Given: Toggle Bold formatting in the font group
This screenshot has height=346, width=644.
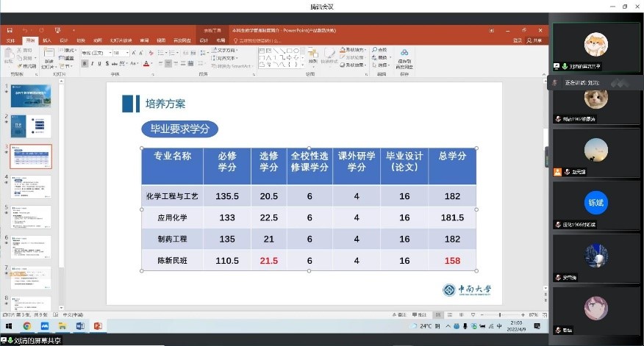Looking at the screenshot, I should (85, 64).
